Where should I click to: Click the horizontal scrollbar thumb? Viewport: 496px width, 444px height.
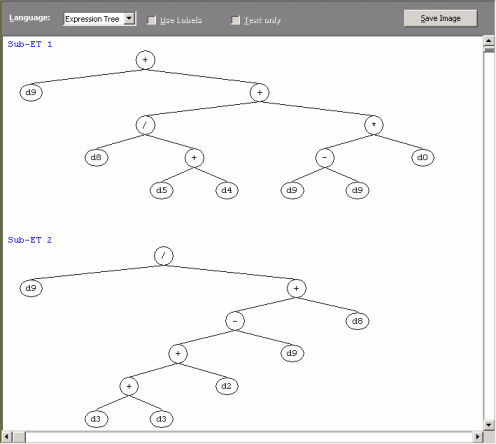click(19, 436)
